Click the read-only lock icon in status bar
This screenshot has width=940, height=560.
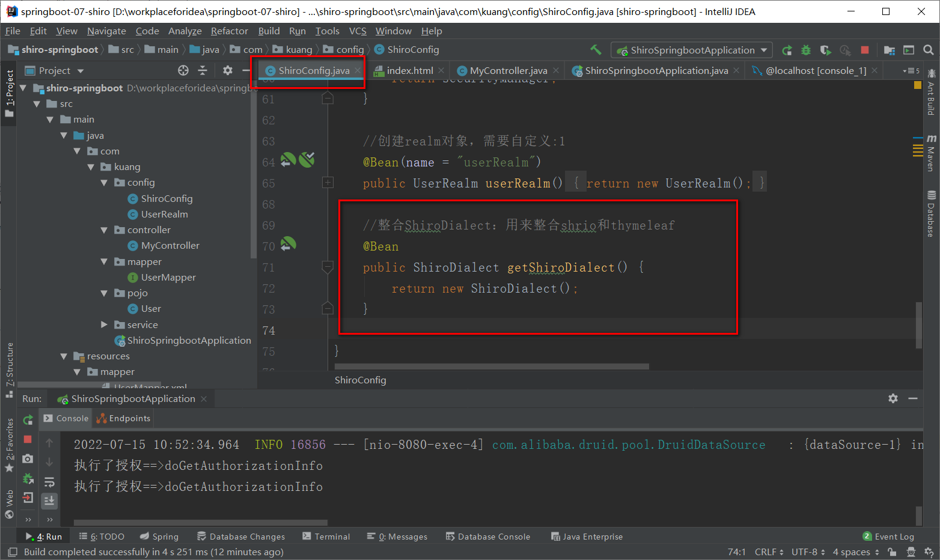(x=893, y=552)
